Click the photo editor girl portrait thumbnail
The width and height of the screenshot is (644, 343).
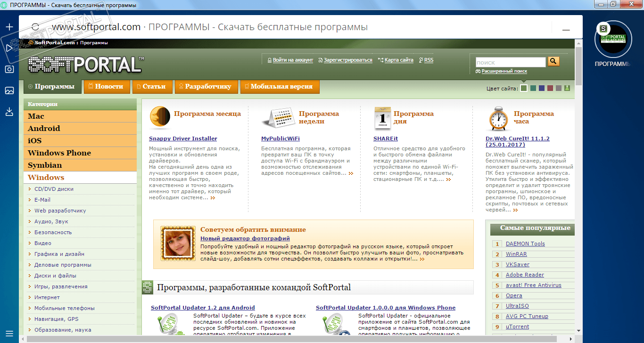pyautogui.click(x=178, y=243)
